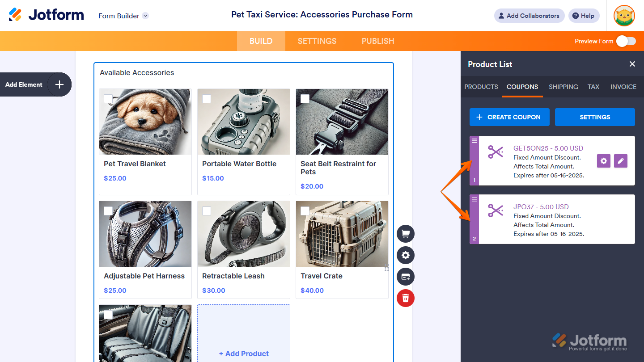644x362 pixels.
Task: Click the payment card icon beside the form
Action: tap(406, 277)
